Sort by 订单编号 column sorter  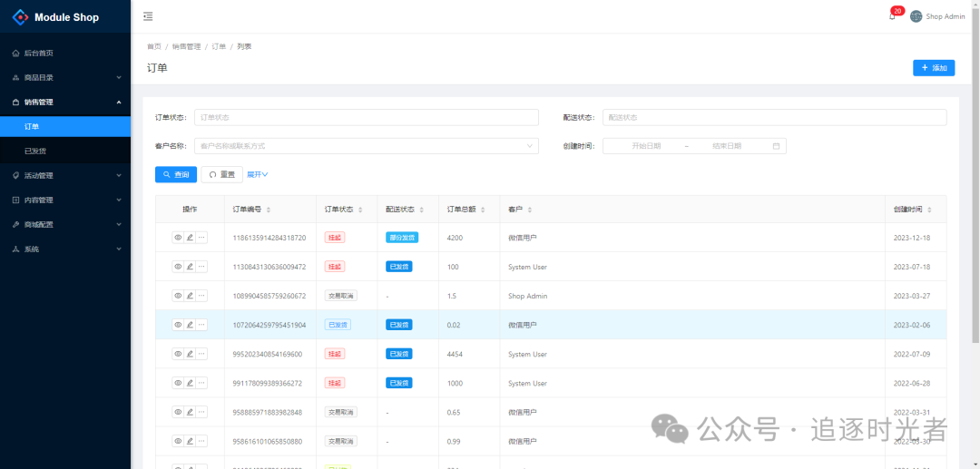pos(269,210)
